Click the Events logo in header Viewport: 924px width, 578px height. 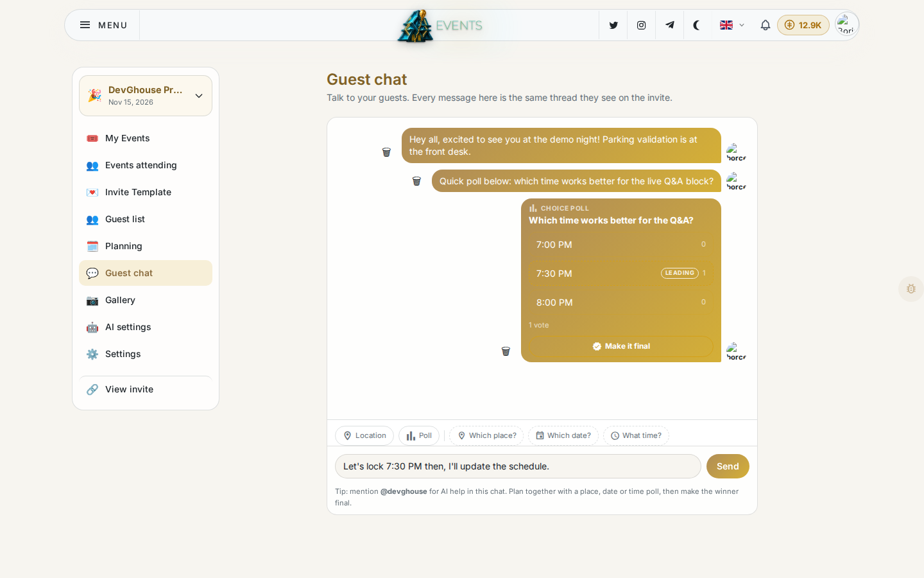(x=440, y=26)
